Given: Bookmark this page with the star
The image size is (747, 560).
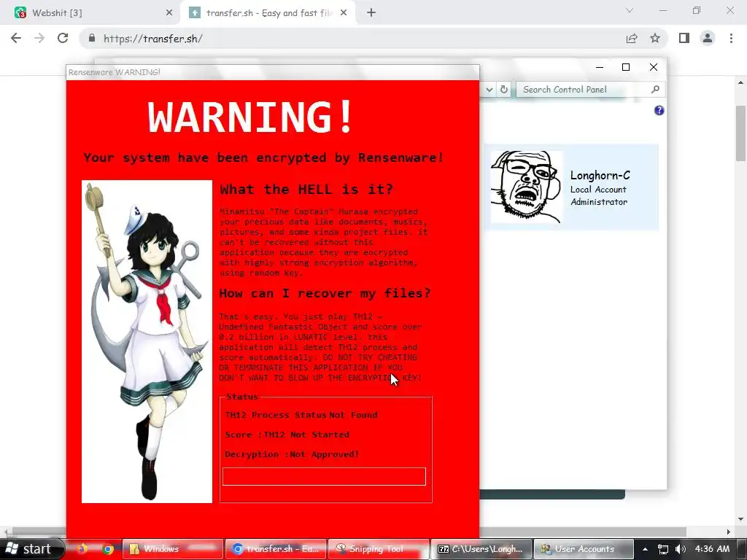Looking at the screenshot, I should [x=655, y=38].
